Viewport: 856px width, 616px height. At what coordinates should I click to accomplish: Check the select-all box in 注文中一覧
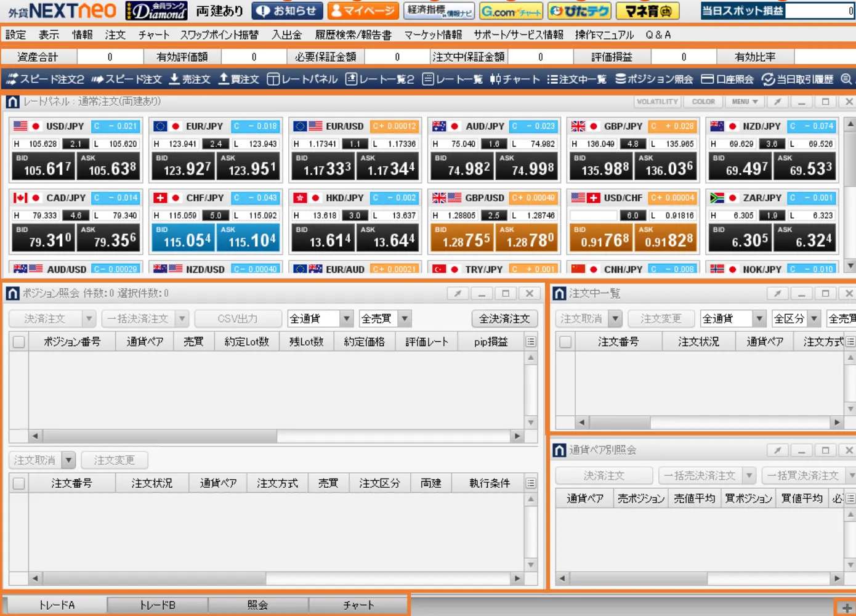565,342
